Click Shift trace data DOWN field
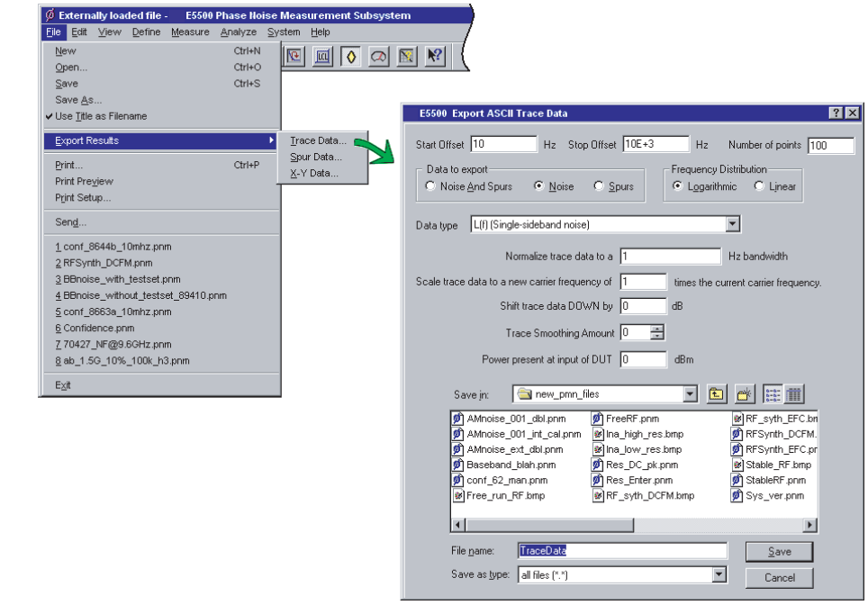This screenshot has height=605, width=868. (x=643, y=306)
